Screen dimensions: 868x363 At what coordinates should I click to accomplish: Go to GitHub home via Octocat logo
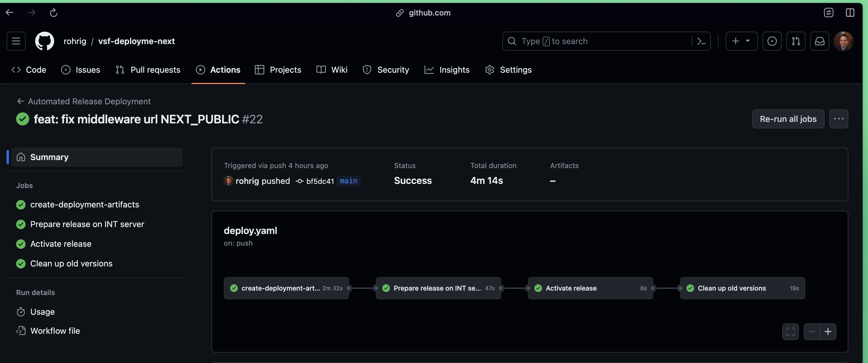tap(44, 41)
